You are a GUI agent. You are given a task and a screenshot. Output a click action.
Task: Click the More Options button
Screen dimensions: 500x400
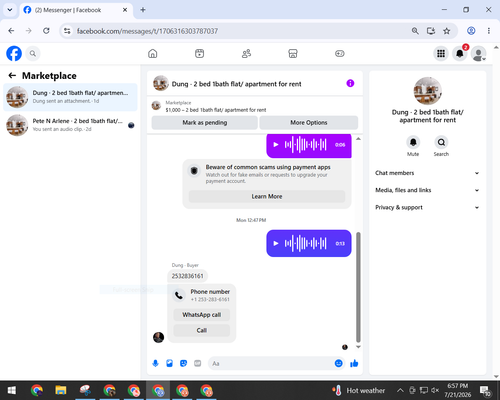click(x=309, y=123)
